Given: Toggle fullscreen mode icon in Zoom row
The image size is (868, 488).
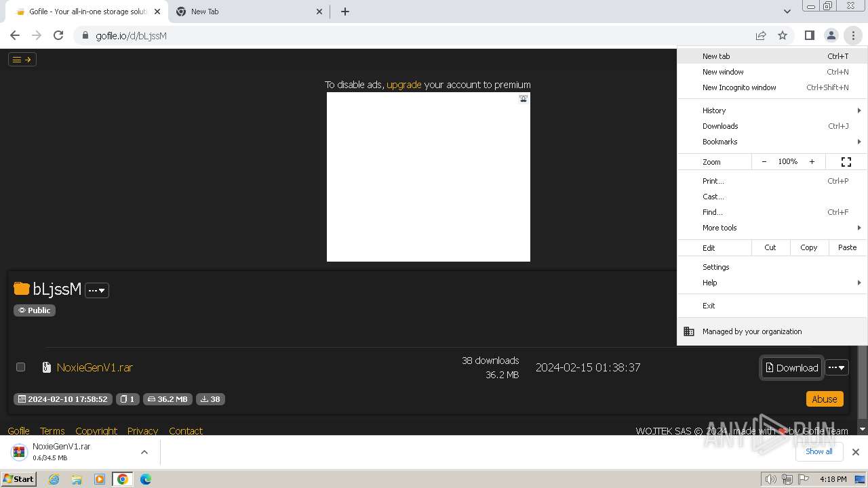Looking at the screenshot, I should click(x=846, y=162).
